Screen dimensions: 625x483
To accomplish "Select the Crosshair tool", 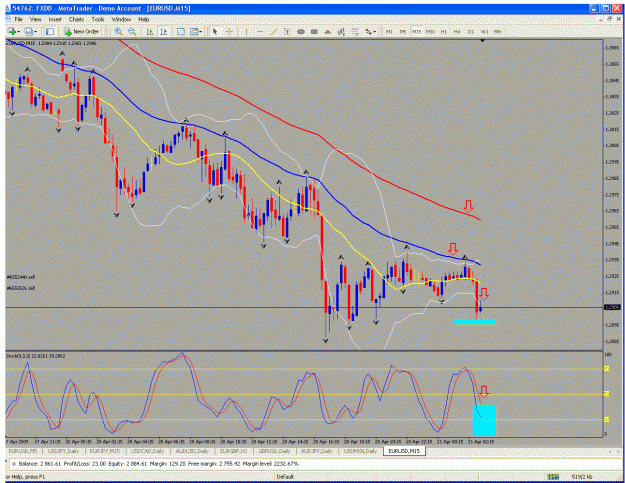I will (229, 31).
